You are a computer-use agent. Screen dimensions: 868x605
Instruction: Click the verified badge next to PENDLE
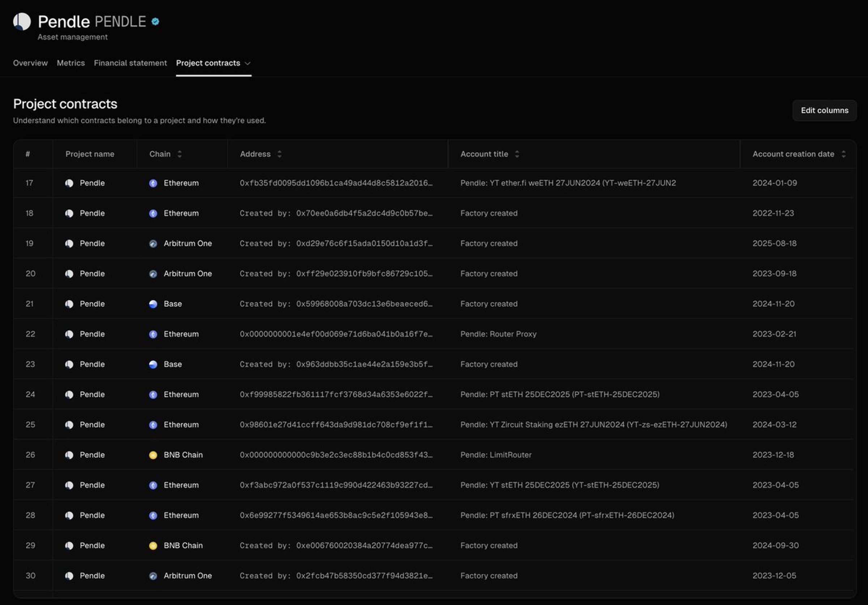[156, 22]
